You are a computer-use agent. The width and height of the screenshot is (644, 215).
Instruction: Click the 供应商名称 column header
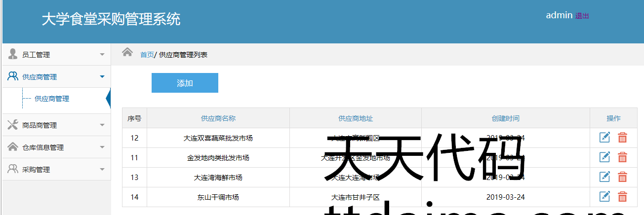[218, 118]
